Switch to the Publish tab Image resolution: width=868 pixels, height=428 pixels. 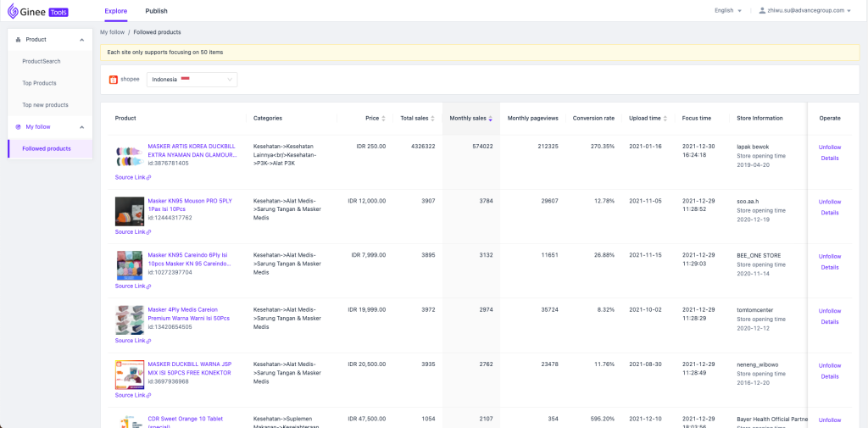coord(156,11)
